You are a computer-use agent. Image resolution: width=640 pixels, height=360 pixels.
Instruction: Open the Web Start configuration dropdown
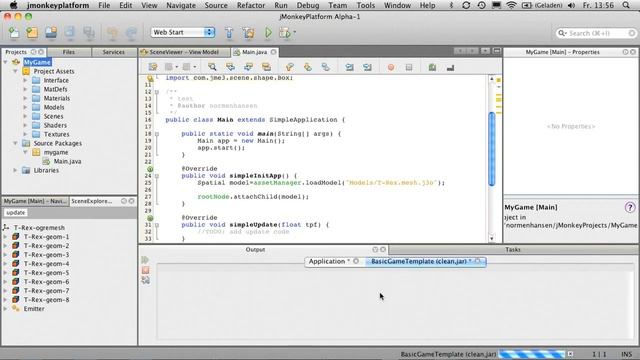pos(182,32)
